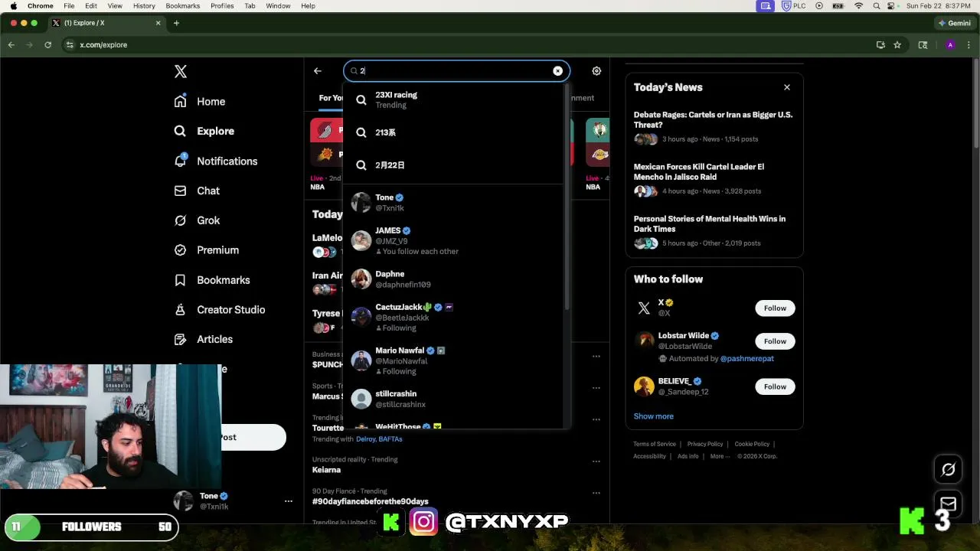
Task: Open account menu dots beside Tone
Action: click(289, 501)
